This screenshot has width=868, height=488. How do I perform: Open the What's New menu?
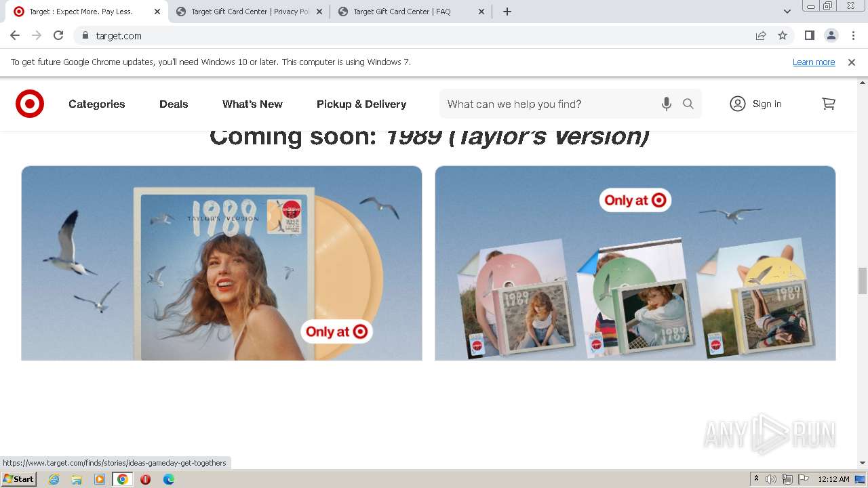252,104
